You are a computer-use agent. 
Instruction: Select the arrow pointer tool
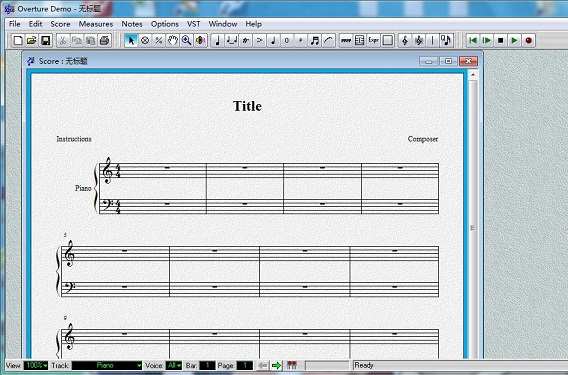coord(131,40)
